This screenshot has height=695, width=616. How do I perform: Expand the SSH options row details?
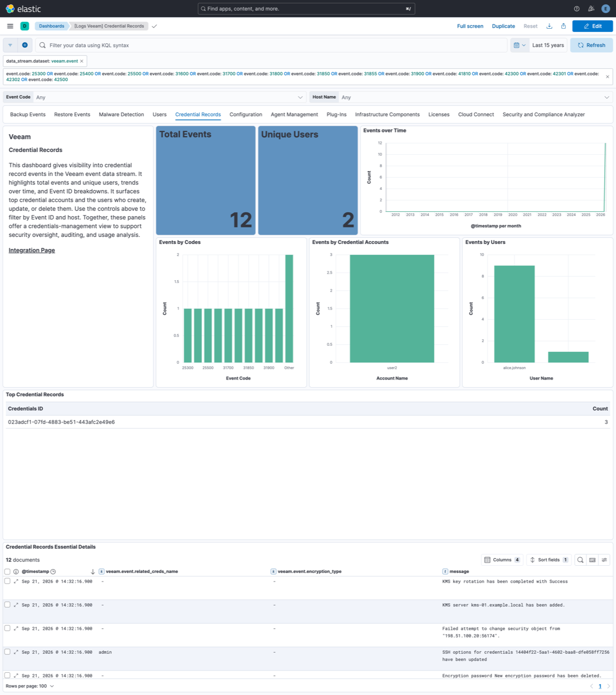pyautogui.click(x=16, y=652)
